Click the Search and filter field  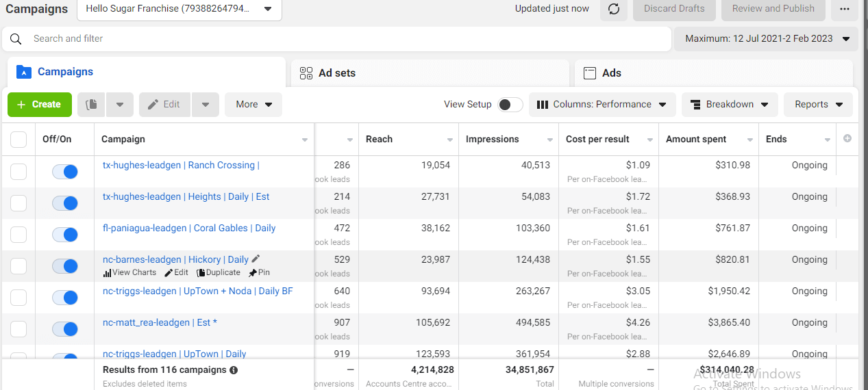point(343,39)
